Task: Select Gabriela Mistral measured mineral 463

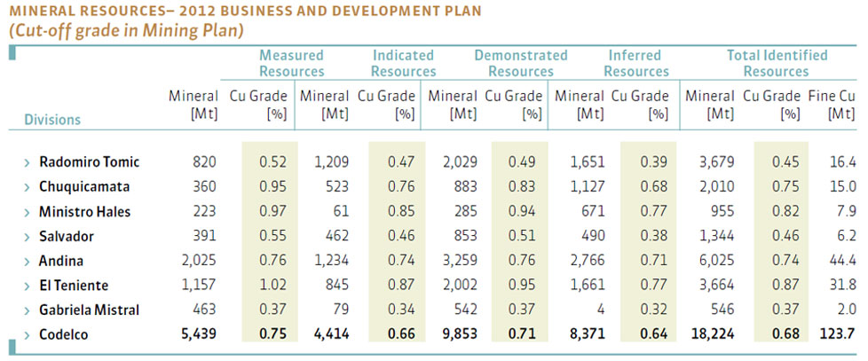Action: click(204, 310)
